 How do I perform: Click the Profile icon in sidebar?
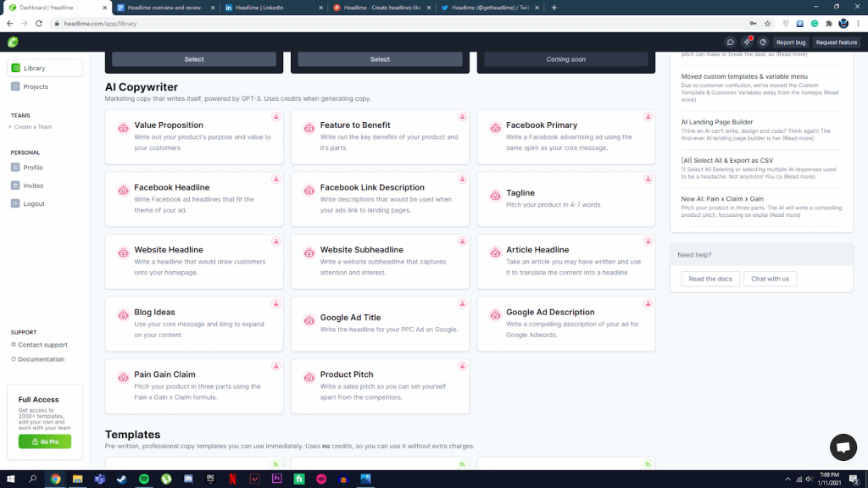click(15, 167)
